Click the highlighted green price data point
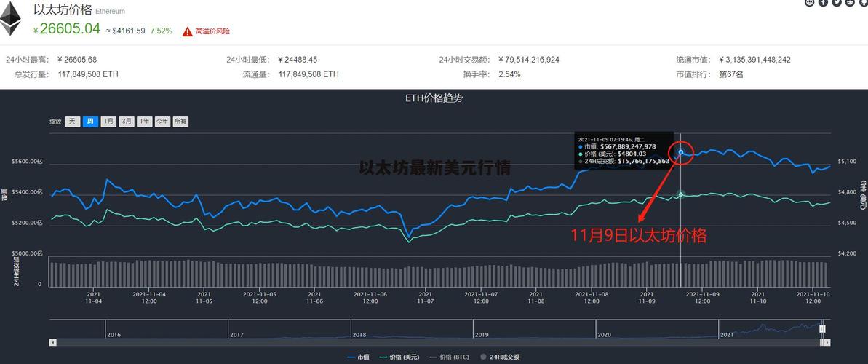 coord(681,194)
